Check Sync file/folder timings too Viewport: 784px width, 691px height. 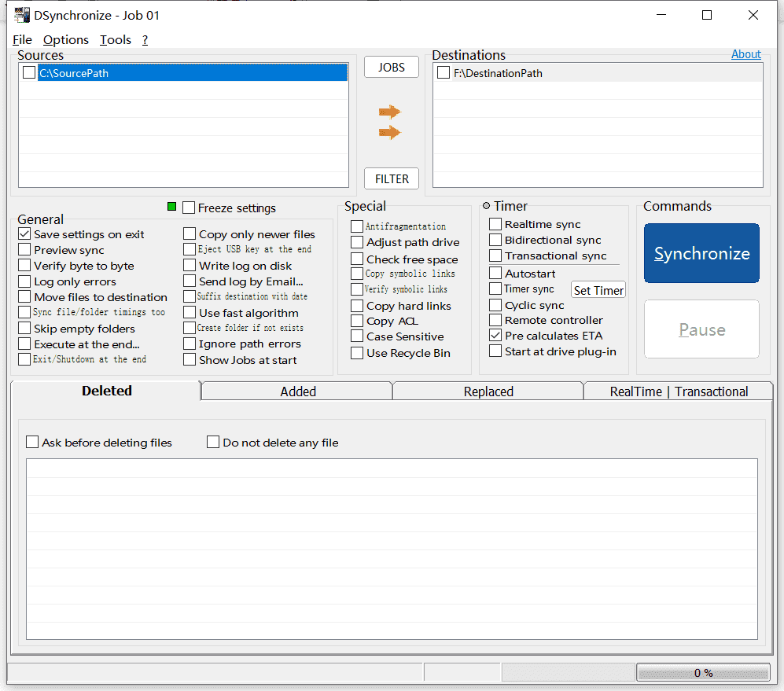coord(24,312)
